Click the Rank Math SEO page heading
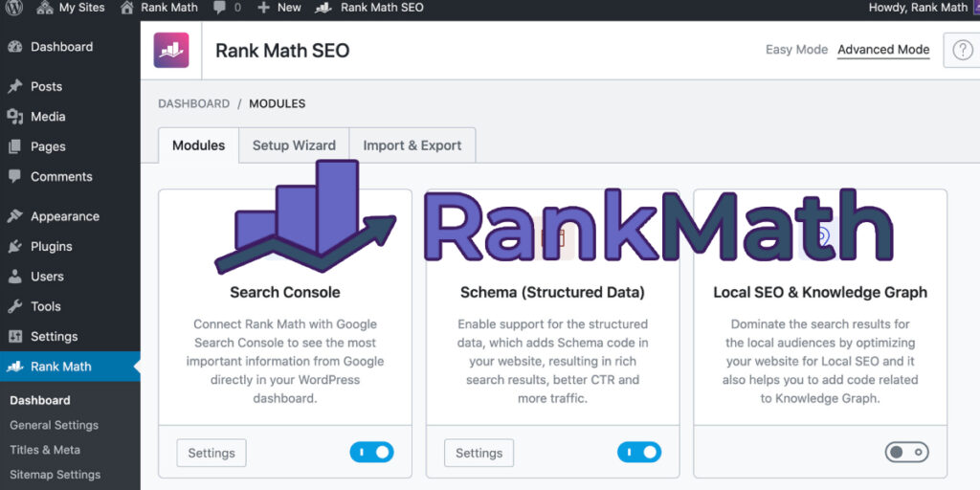The width and height of the screenshot is (980, 490). click(x=282, y=51)
